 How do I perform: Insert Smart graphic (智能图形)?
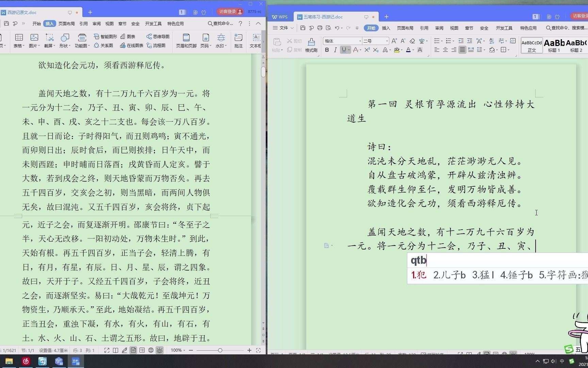105,36
